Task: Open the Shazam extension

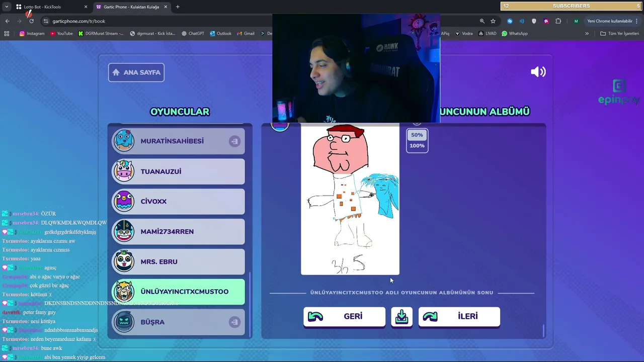Action: [x=510, y=21]
